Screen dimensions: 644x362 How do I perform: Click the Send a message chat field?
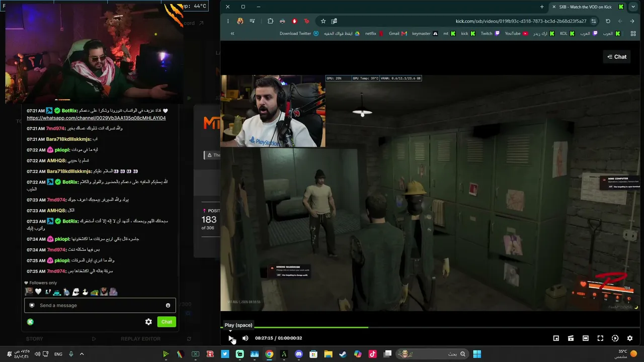(100, 305)
